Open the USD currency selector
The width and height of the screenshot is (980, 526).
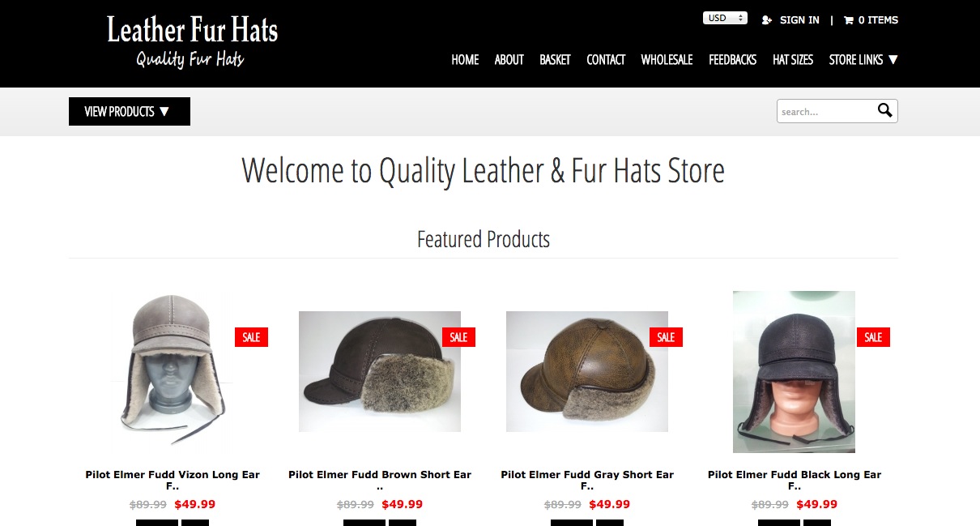tap(725, 18)
